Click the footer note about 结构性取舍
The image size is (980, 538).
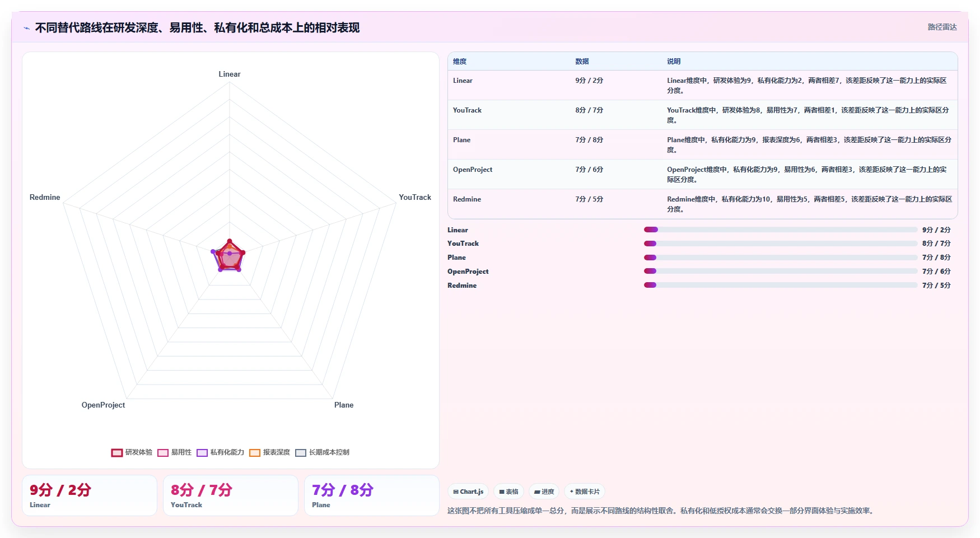click(662, 511)
